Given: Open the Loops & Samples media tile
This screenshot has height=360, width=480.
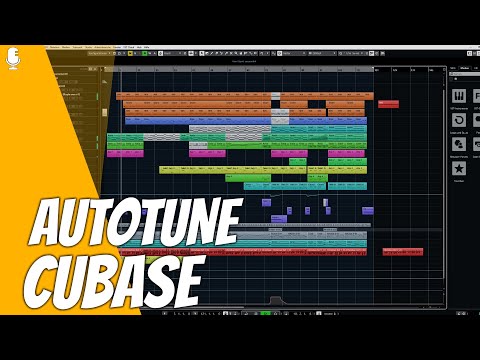Looking at the screenshot, I should [x=459, y=120].
